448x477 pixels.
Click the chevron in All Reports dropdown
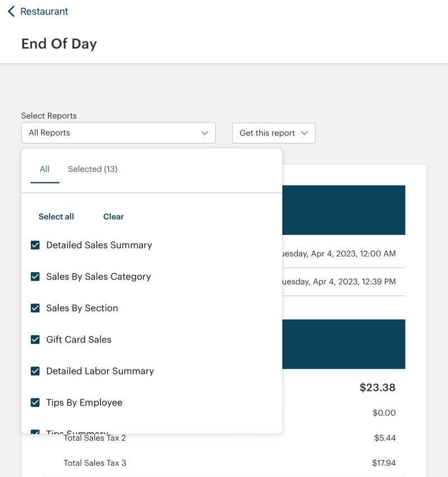204,133
